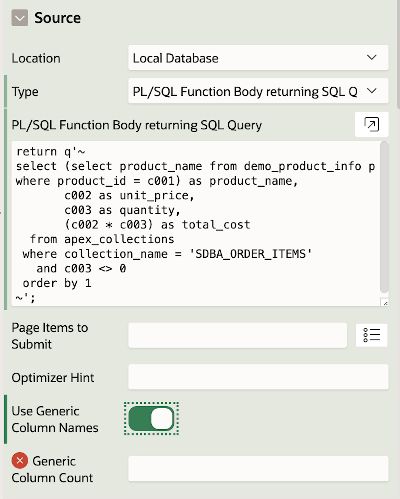
Task: Open the Type dropdown for PL/SQL Function Body
Action: point(258,91)
